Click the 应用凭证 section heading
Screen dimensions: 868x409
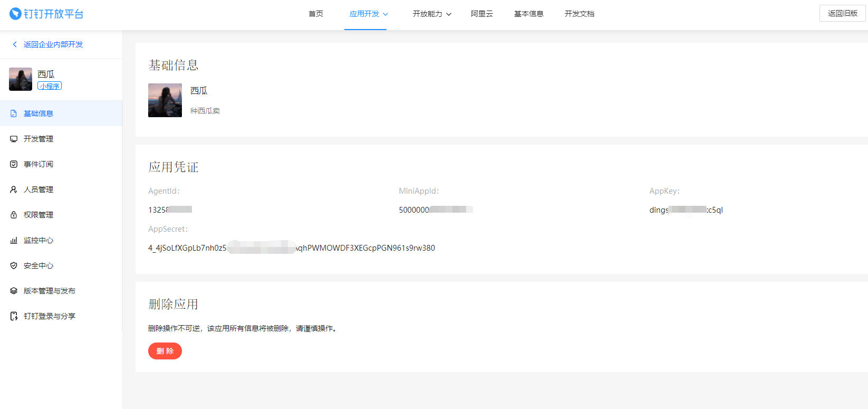[173, 167]
